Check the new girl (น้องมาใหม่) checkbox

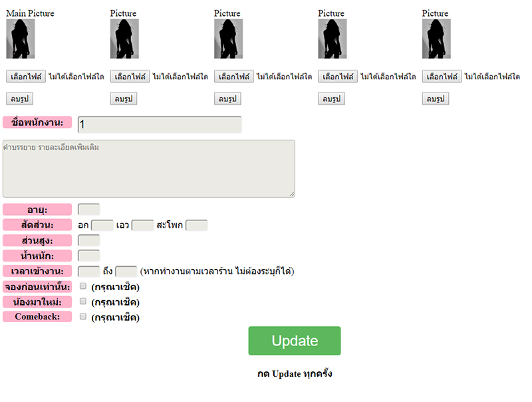(x=82, y=301)
